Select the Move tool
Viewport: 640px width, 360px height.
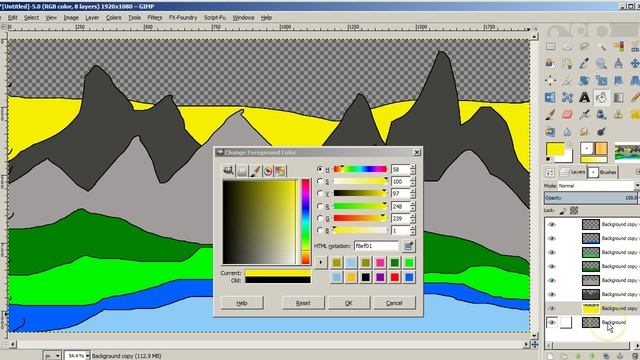point(635,64)
